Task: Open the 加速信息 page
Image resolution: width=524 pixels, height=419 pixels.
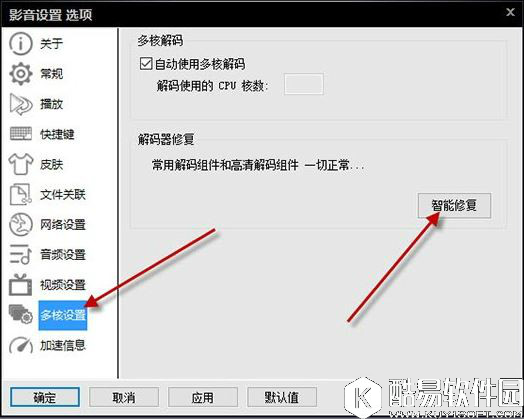Action: 63,345
